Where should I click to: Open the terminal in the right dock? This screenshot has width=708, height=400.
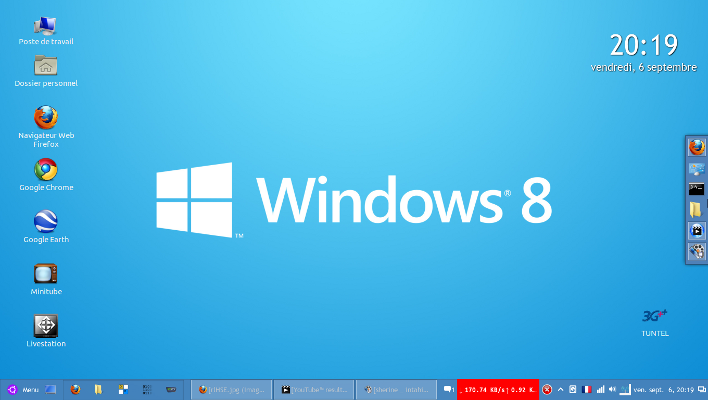click(697, 189)
